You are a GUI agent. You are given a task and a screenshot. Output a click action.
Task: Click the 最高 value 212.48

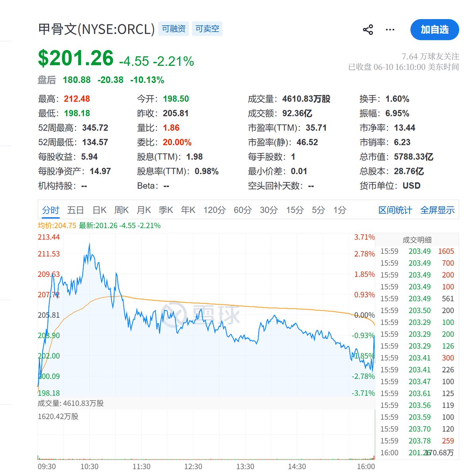pos(77,99)
